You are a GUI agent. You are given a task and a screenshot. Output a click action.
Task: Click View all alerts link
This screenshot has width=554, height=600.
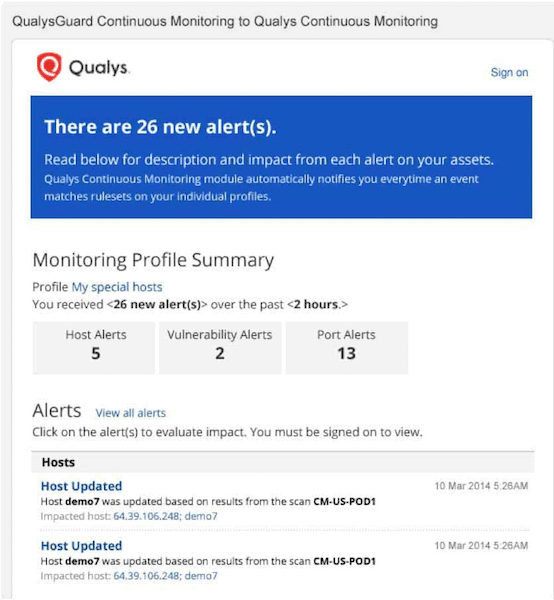tap(130, 413)
